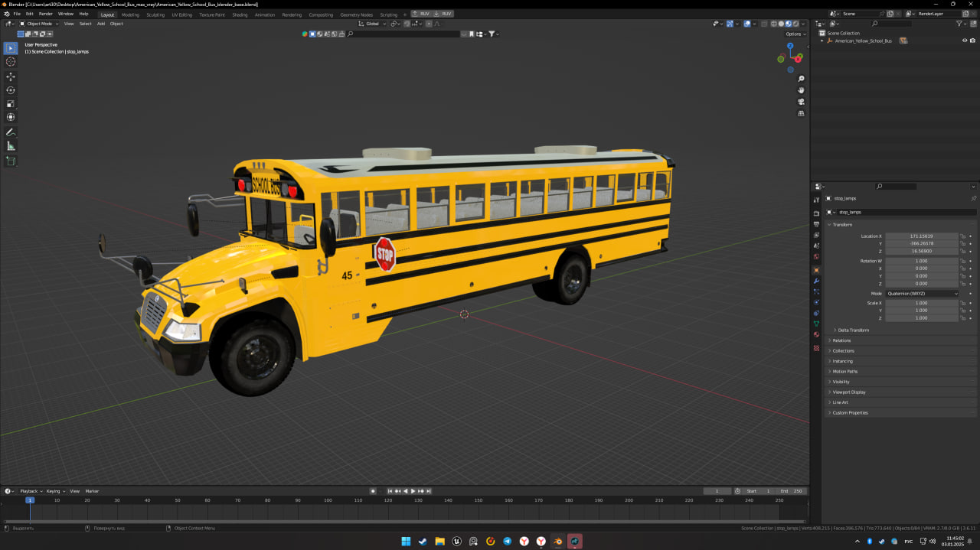Open the Tool properties tab
The image size is (980, 550).
(x=816, y=200)
